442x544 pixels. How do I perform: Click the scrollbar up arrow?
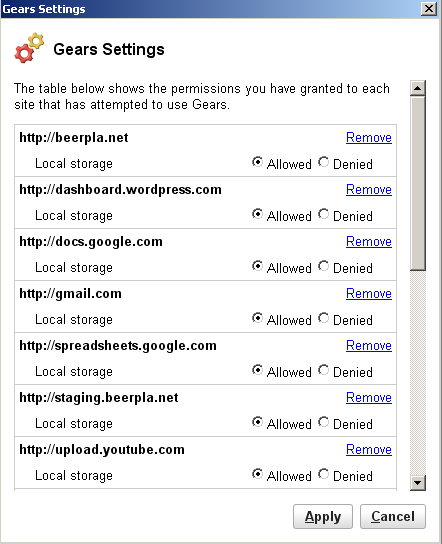(x=418, y=88)
